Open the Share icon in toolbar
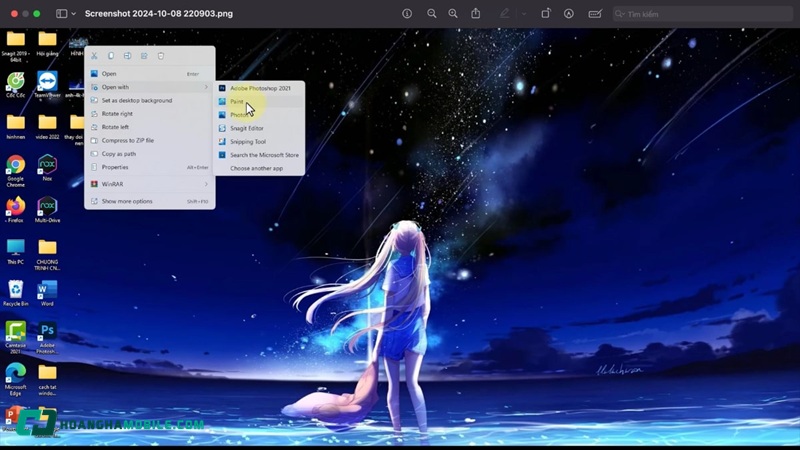Screen dimensions: 800x450 476,14
